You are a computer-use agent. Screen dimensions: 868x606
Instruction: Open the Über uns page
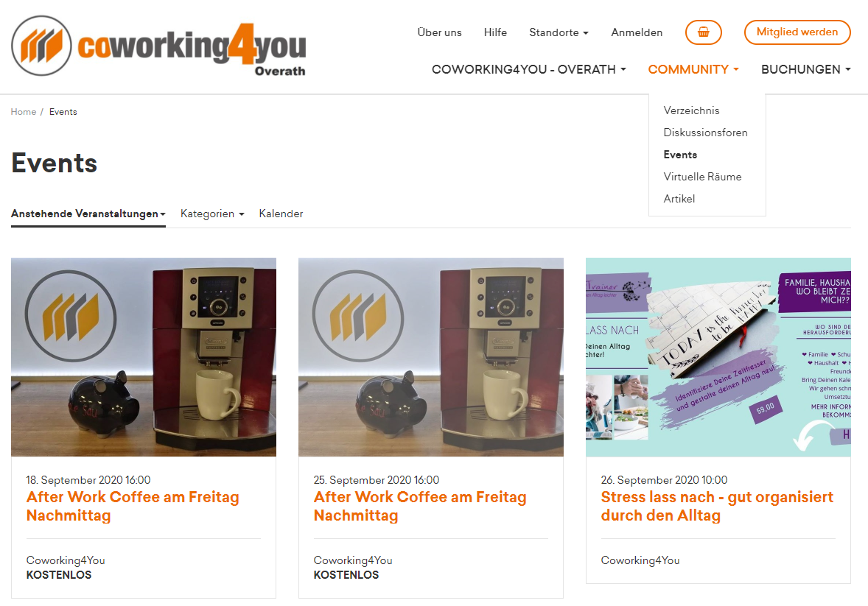tap(440, 32)
